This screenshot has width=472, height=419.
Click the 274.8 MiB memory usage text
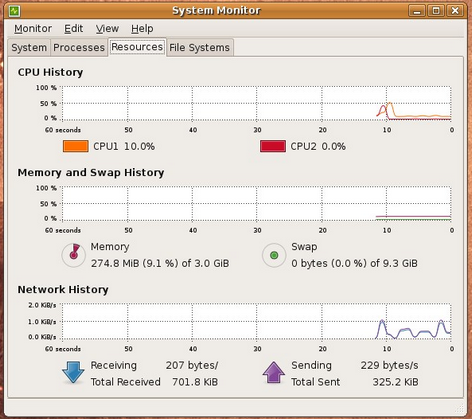tap(160, 263)
